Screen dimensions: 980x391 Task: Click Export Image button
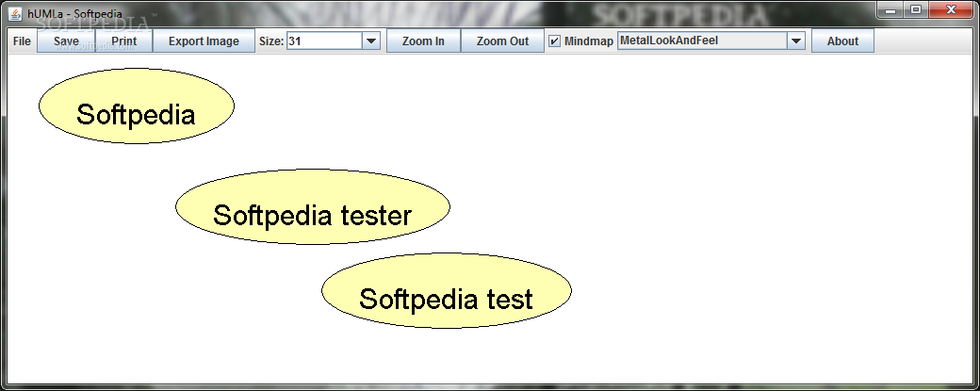[x=204, y=41]
